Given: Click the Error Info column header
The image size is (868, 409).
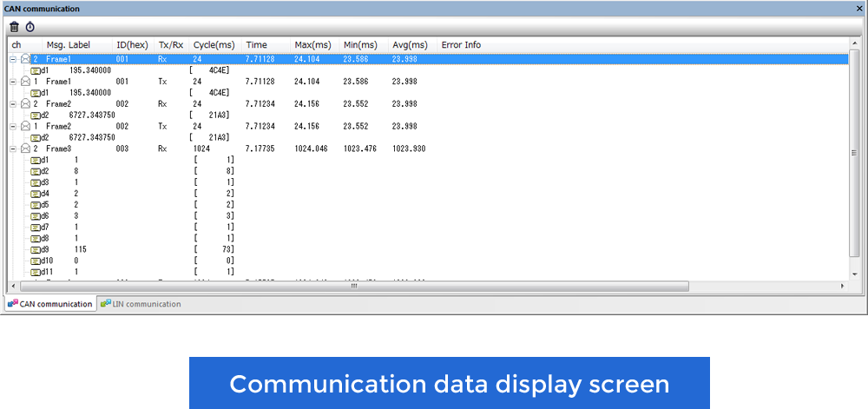Looking at the screenshot, I should 461,44.
